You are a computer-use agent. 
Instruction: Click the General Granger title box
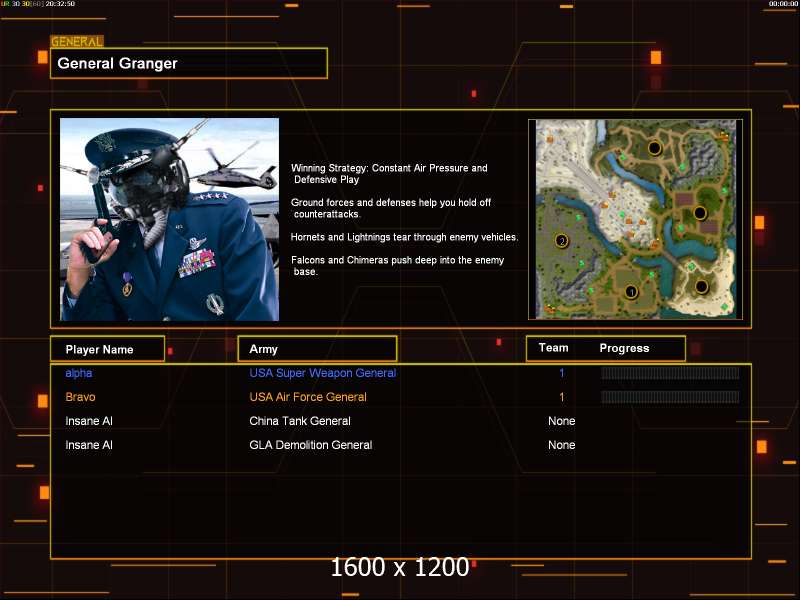click(189, 63)
